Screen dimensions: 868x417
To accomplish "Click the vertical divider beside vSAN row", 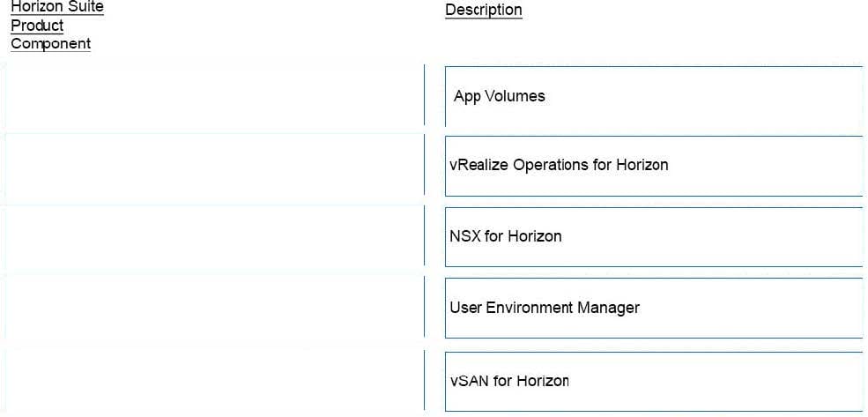I will (425, 380).
